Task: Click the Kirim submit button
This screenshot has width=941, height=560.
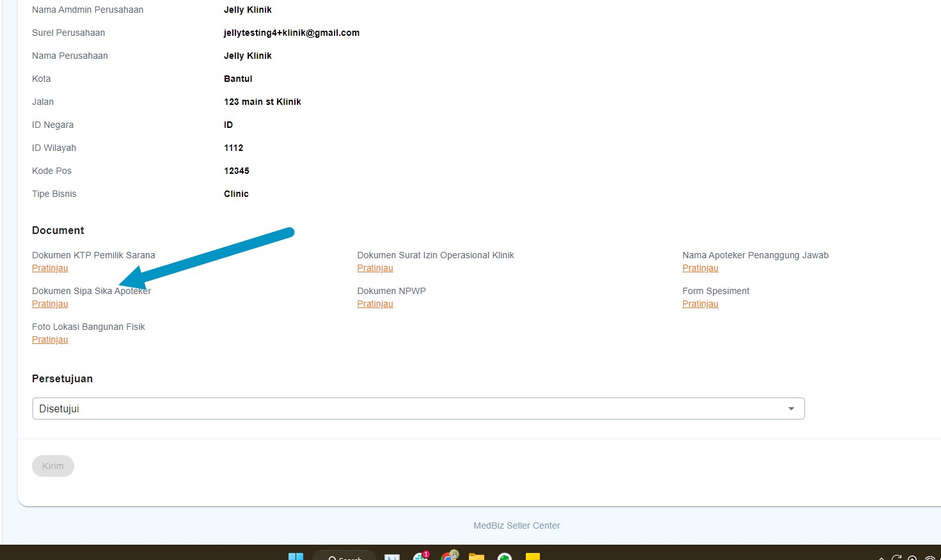Action: (53, 466)
